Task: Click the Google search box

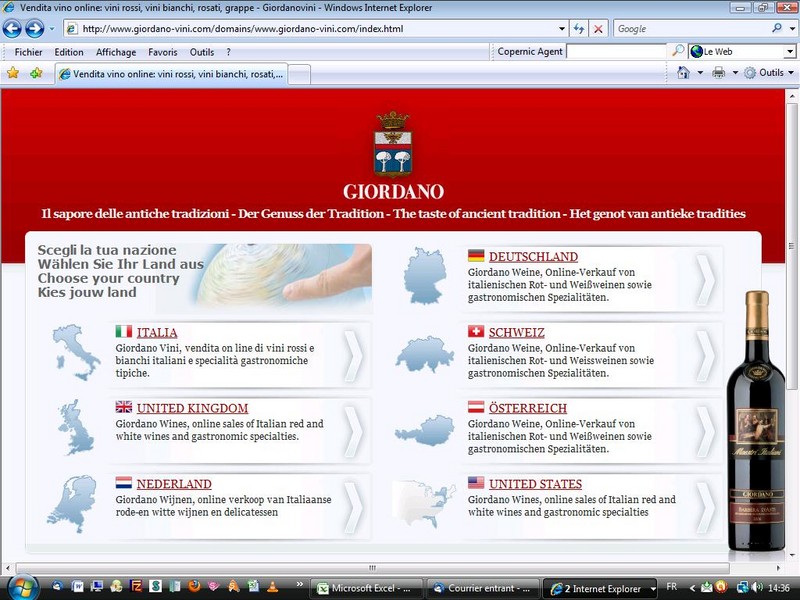Action: coord(691,29)
